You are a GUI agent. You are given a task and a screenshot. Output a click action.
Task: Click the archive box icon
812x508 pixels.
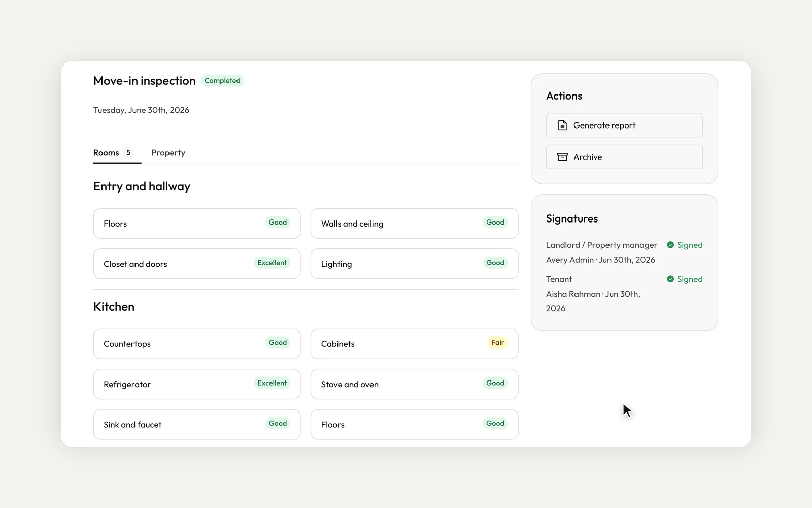(562, 157)
